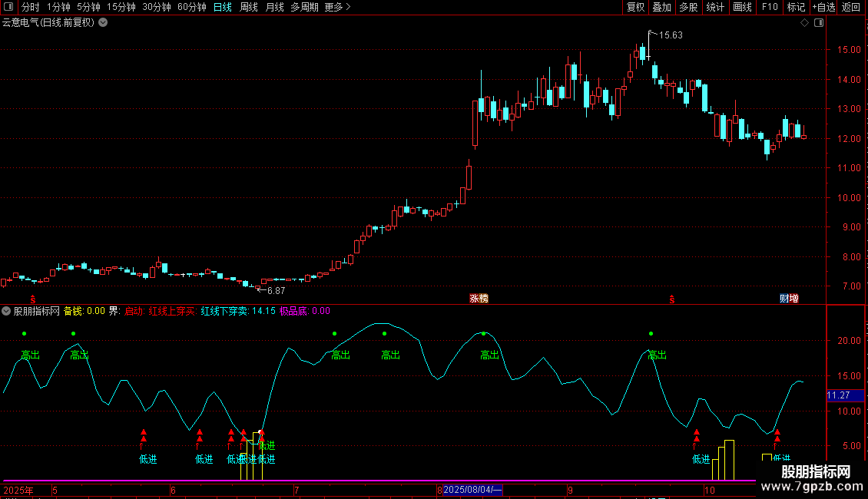This screenshot has width=868, height=499.
Task: Click the 叠加 overlay button
Action: [661, 7]
